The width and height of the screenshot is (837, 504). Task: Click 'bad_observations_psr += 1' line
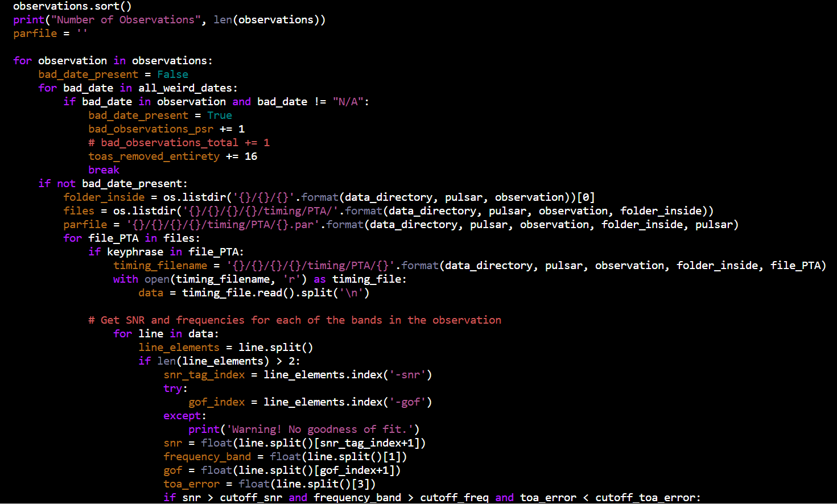(166, 129)
